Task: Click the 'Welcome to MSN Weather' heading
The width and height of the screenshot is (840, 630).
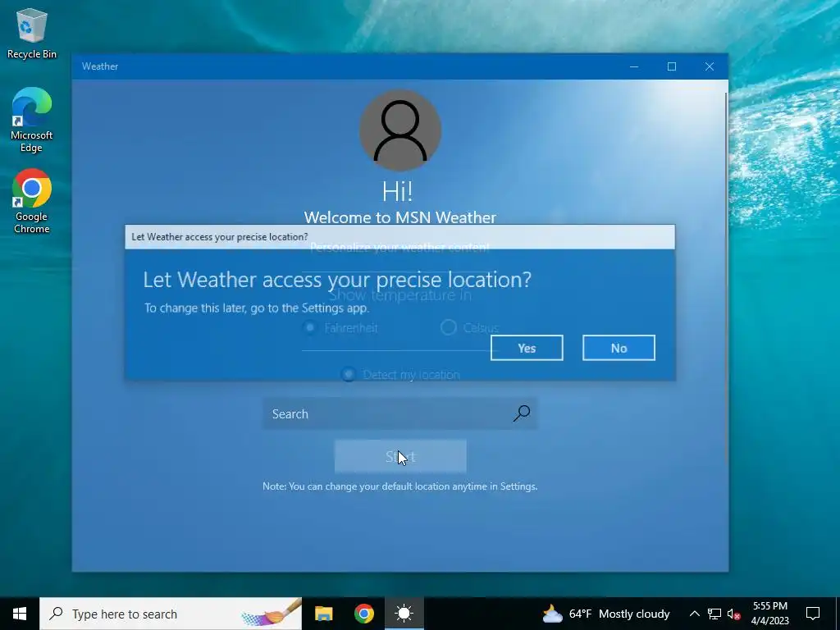Action: click(x=400, y=217)
